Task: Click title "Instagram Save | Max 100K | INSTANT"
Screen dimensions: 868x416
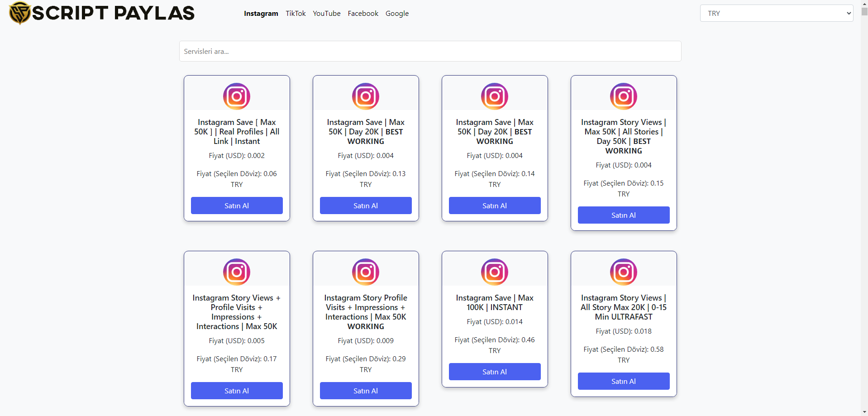Action: point(495,302)
